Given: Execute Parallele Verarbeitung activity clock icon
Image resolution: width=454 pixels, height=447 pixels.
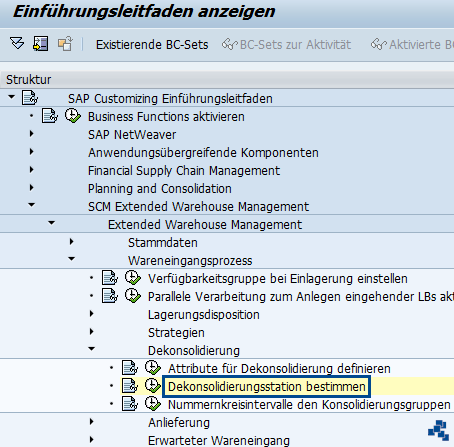Looking at the screenshot, I should coord(133,296).
